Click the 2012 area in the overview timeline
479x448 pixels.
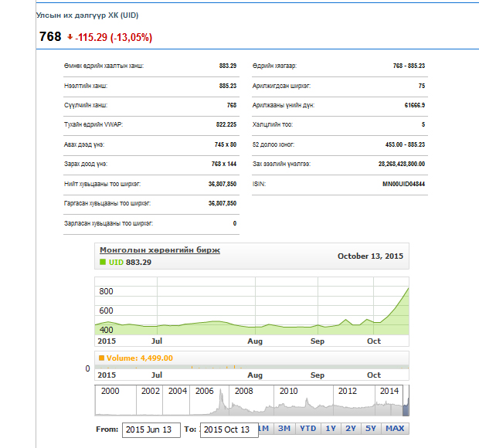tap(347, 402)
